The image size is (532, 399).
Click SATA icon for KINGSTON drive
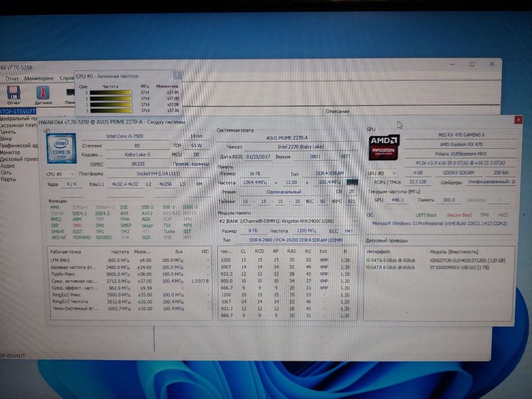coord(368,260)
